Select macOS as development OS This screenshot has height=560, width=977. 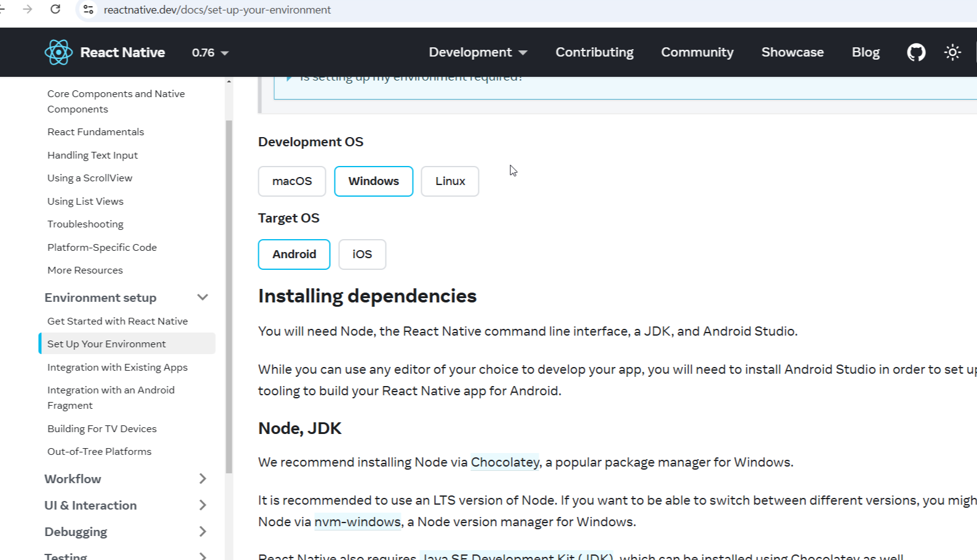(292, 181)
